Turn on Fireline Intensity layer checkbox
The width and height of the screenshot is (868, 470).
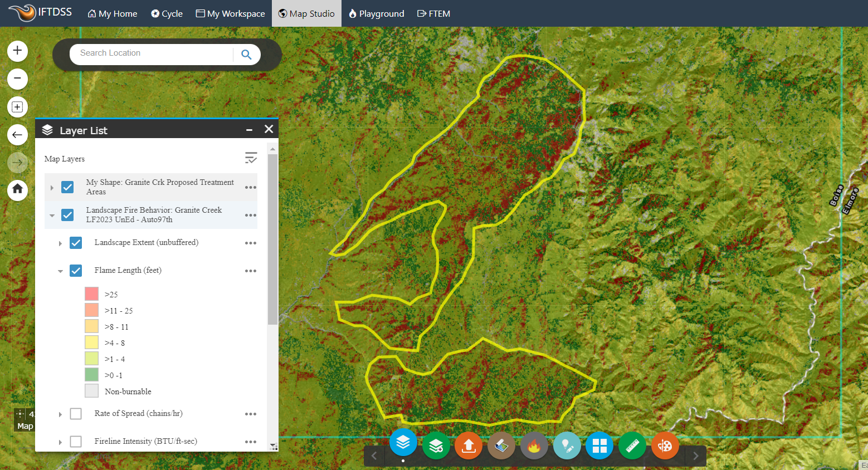[x=76, y=442]
